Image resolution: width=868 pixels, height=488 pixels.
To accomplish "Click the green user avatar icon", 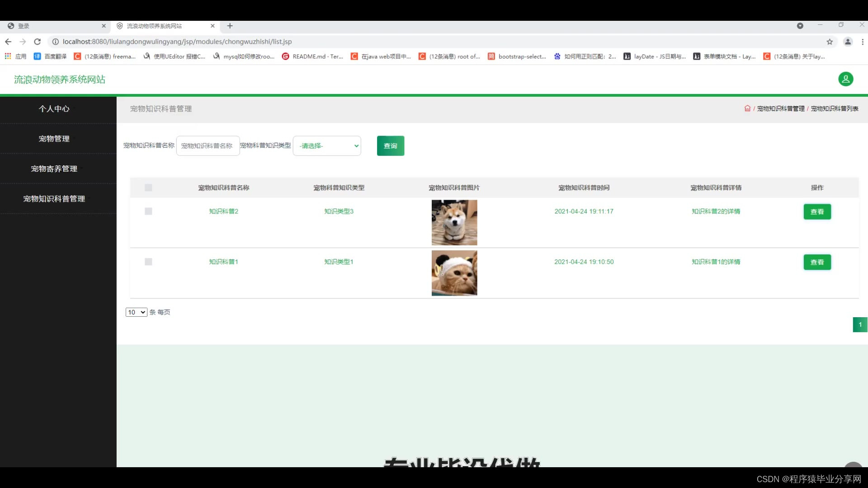I will [845, 79].
